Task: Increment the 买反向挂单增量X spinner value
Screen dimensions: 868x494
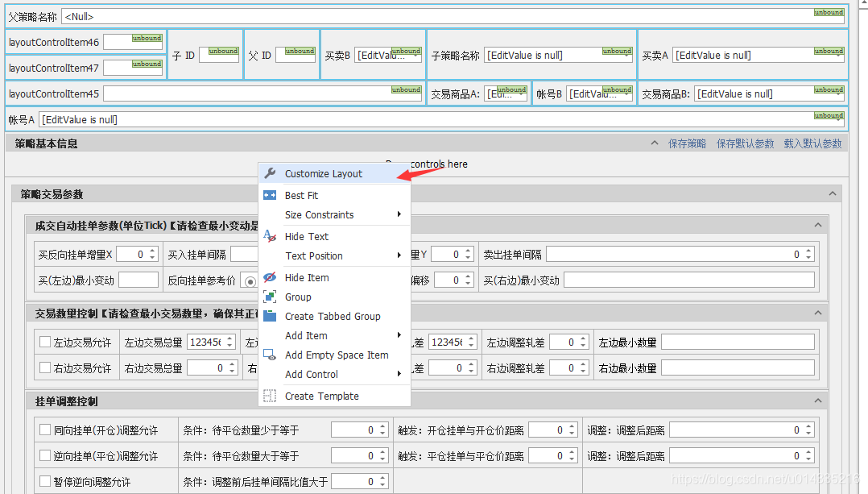Action: 151,250
